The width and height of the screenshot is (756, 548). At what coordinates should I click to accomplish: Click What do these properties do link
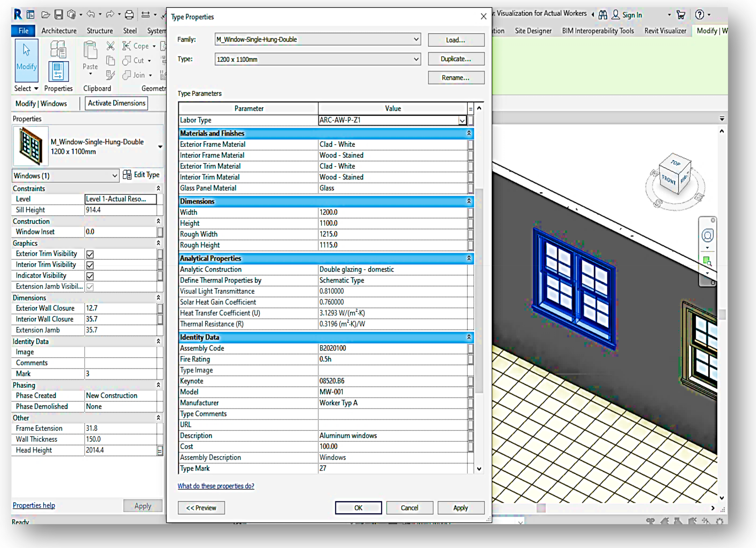(216, 486)
